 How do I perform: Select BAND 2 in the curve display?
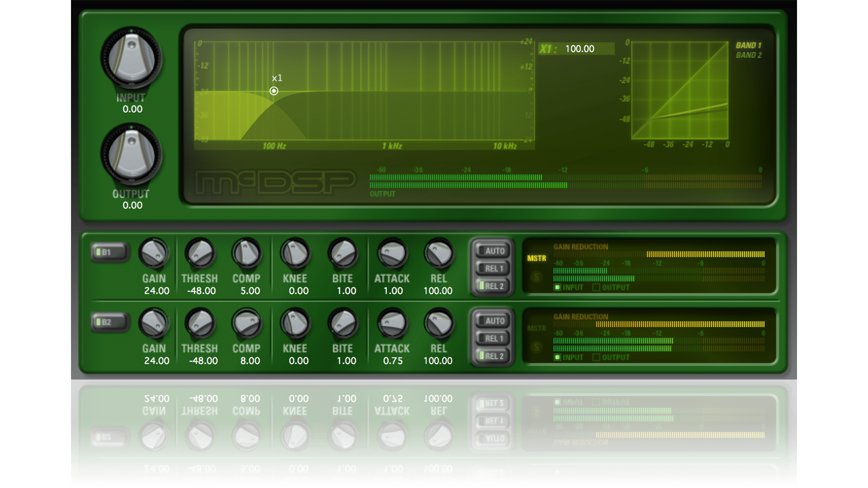click(748, 55)
